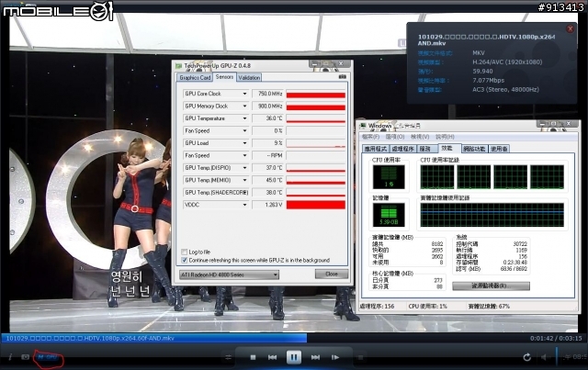
Task: Open the 檔案(F) menu in Task Manager
Action: pyautogui.click(x=370, y=137)
